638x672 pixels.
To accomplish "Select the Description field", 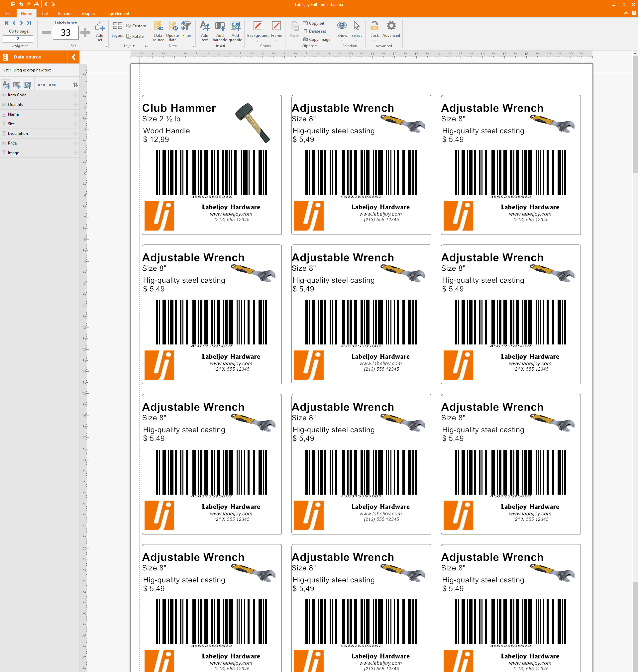I will click(x=40, y=134).
